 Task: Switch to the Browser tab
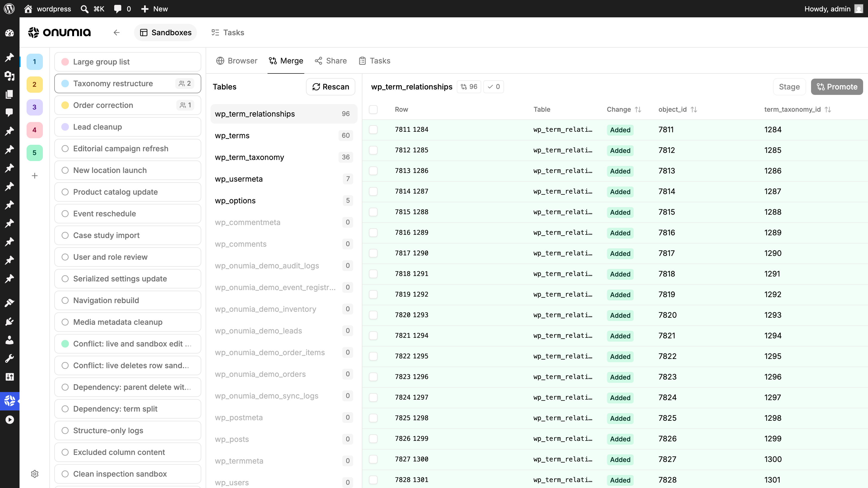(237, 61)
